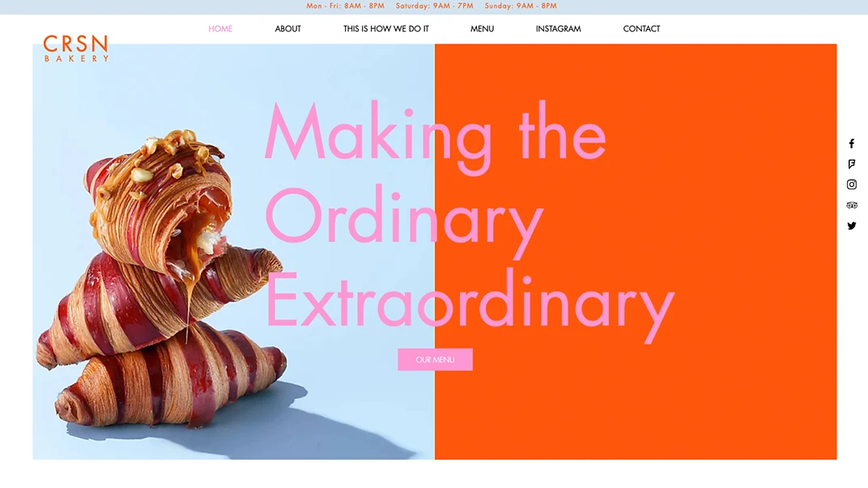Click the Saturday hours text

(435, 6)
